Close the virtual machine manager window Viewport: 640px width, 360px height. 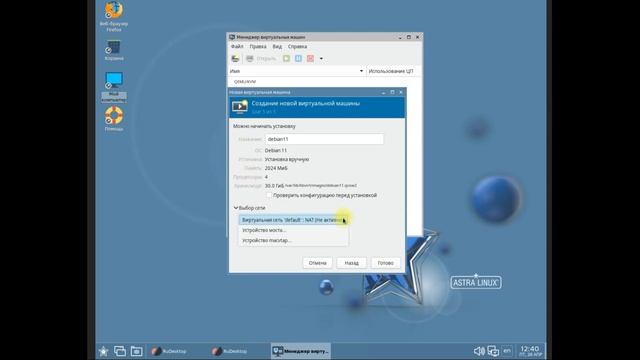(x=418, y=37)
